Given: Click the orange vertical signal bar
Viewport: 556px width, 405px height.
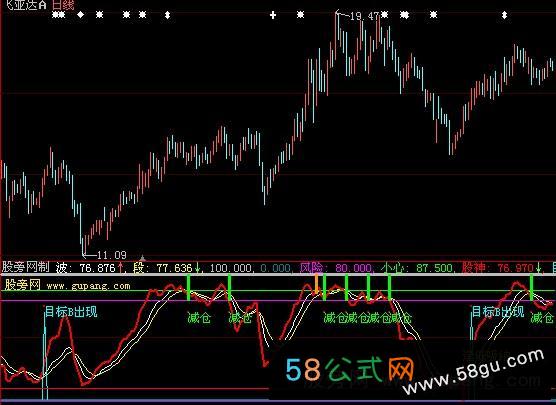Looking at the screenshot, I should point(316,284).
